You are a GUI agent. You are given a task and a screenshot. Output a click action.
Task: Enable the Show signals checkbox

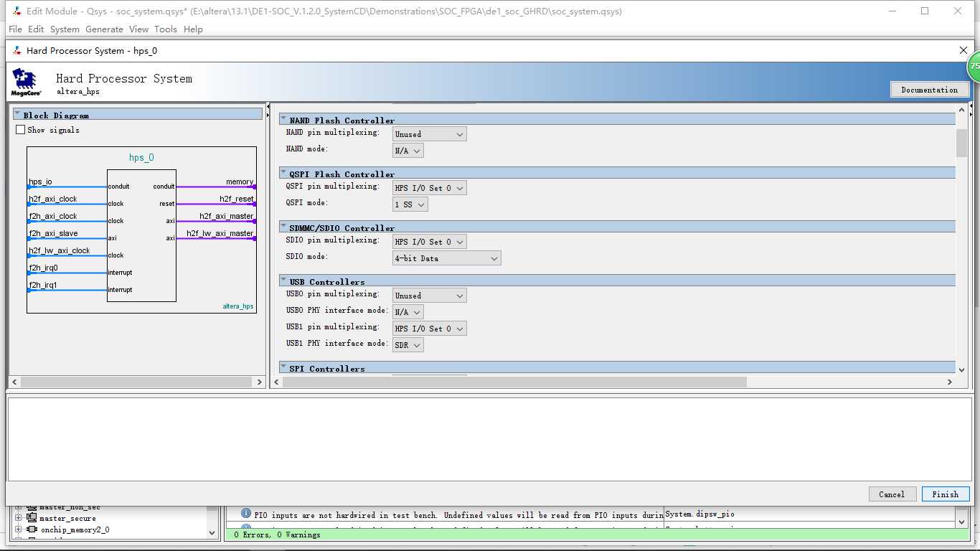click(20, 130)
